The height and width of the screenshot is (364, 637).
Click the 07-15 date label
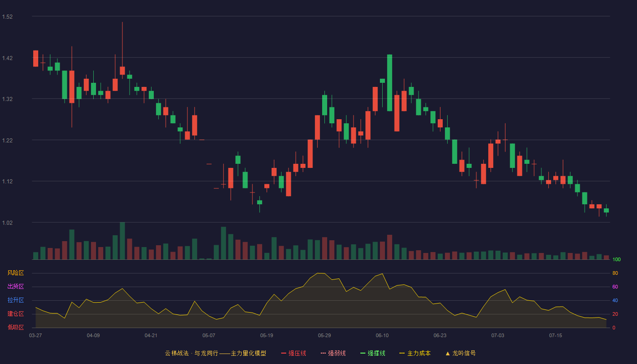point(556,335)
